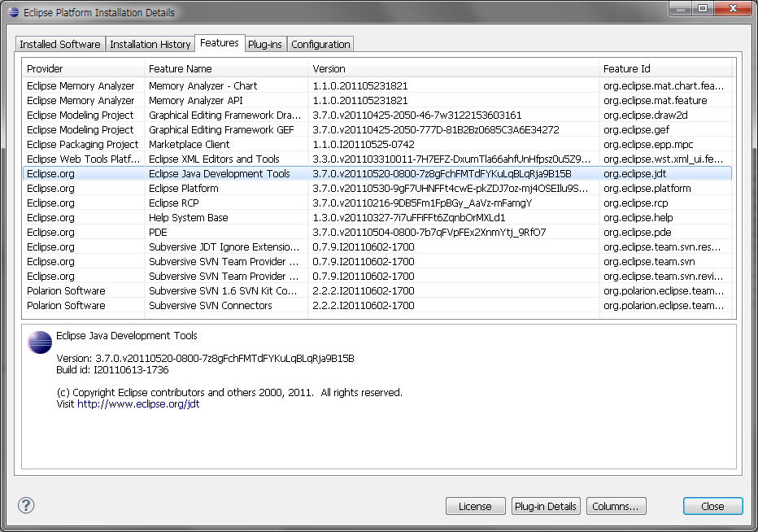Click the org.eclipse.gef id cell
The image size is (758, 532).
coord(636,129)
